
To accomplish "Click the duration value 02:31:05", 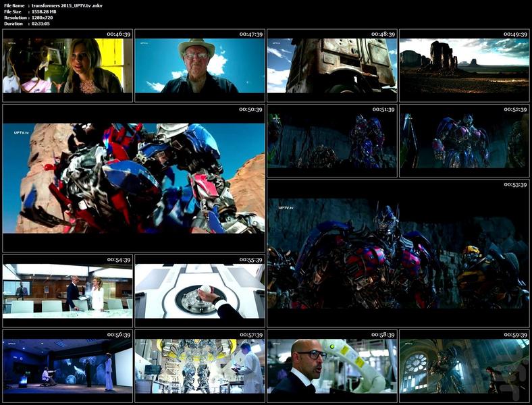I will 41,24.
